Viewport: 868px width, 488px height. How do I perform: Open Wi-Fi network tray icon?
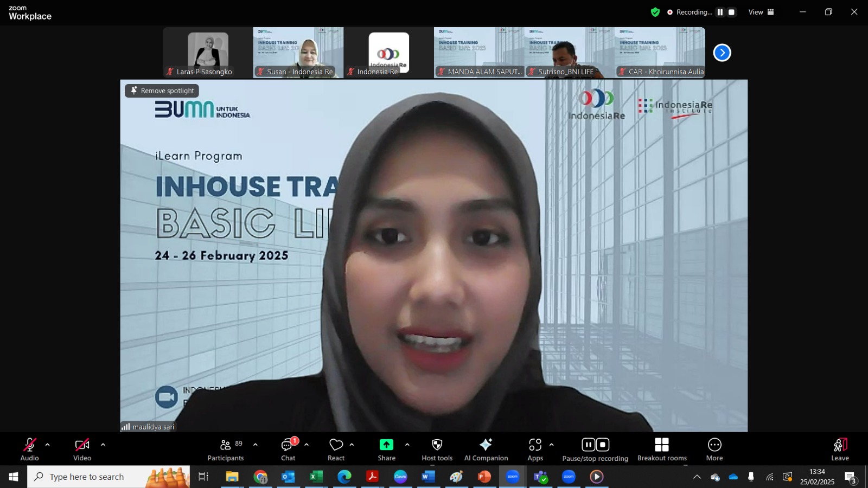769,477
